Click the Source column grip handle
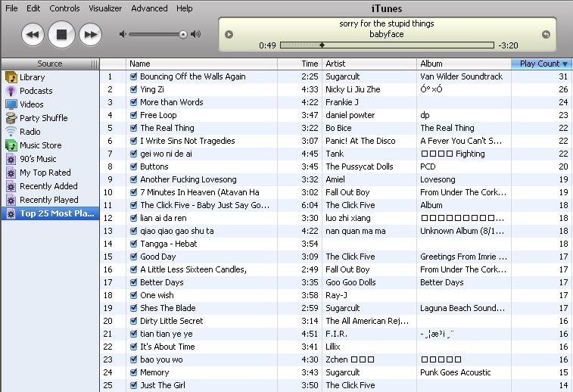 (x=95, y=64)
